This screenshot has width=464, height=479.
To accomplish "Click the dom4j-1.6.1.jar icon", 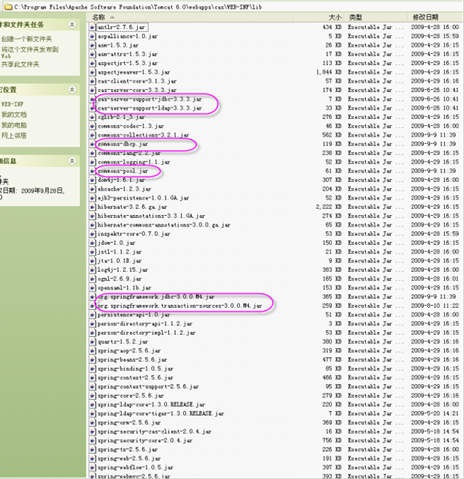I will [x=93, y=180].
